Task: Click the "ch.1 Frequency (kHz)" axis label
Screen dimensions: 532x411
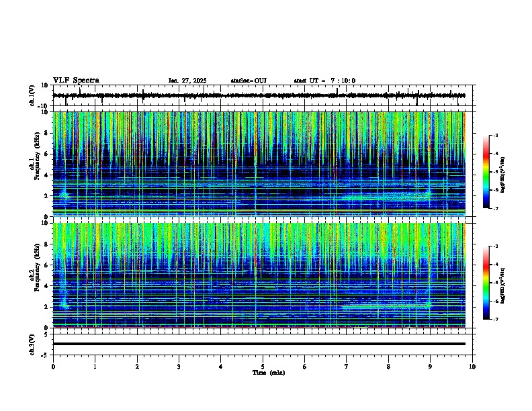Action: 35,156
